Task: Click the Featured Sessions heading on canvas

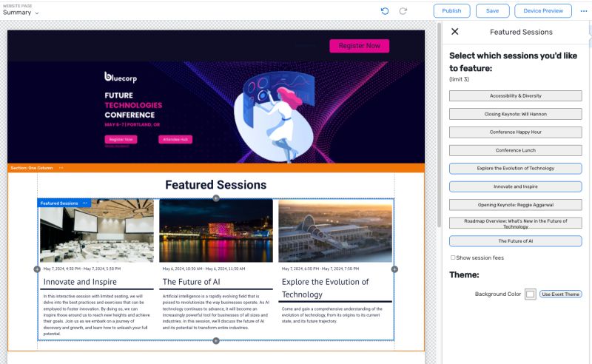Action: [x=216, y=185]
